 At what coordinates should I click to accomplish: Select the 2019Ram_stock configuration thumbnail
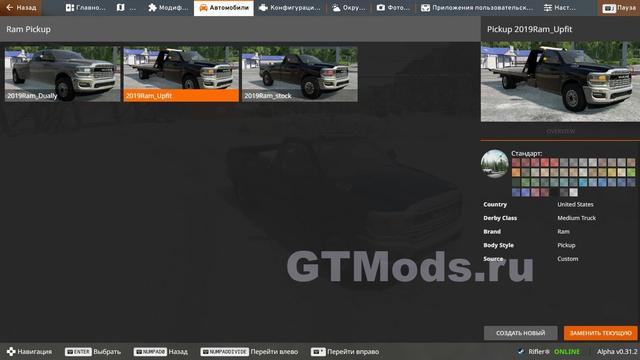[300, 74]
